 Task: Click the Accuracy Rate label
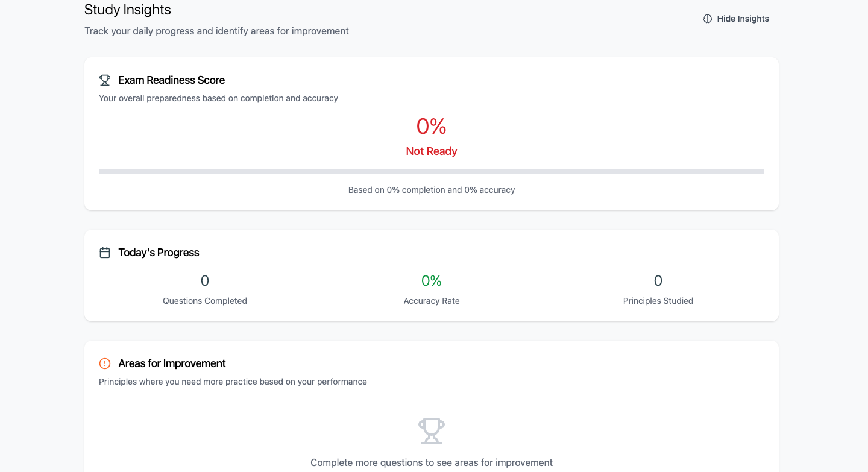(432, 301)
